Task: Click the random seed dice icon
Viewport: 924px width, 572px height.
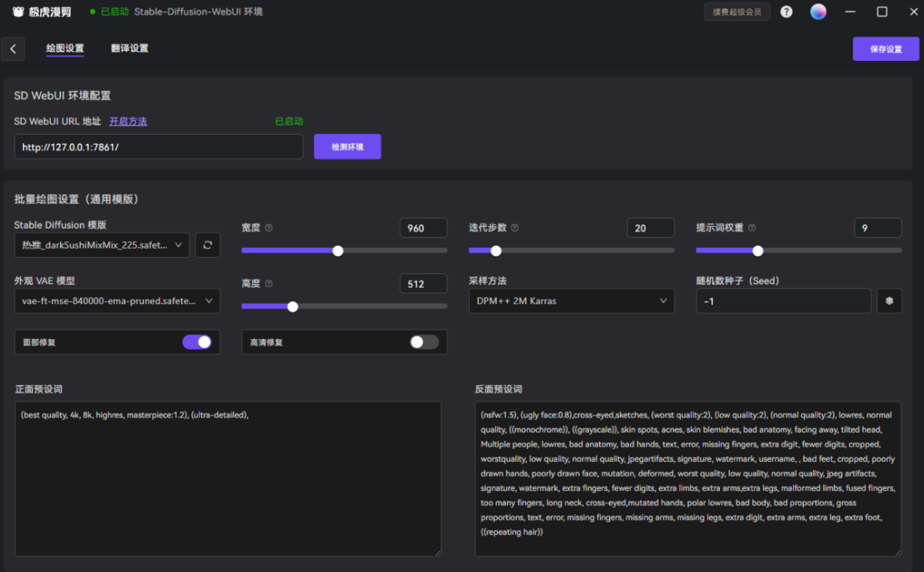Action: (889, 301)
